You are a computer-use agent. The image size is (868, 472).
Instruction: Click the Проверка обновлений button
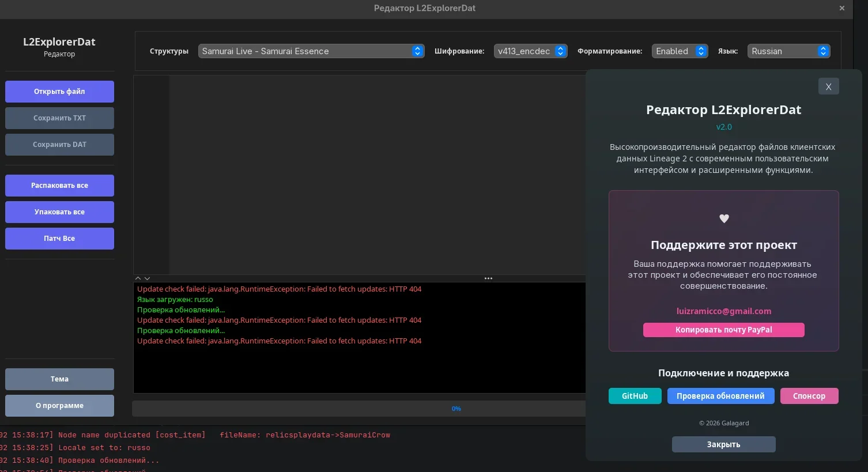click(x=720, y=396)
